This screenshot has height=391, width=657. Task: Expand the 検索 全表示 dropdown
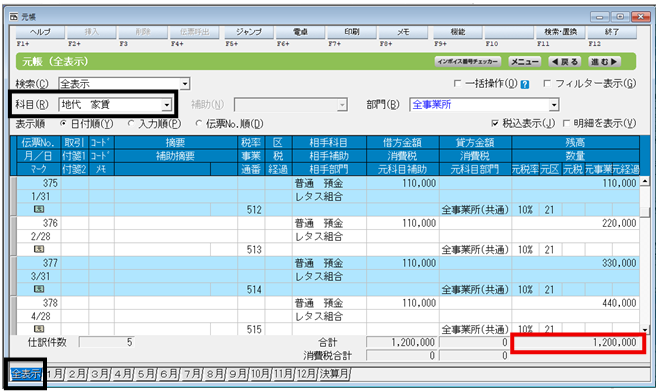tap(185, 84)
